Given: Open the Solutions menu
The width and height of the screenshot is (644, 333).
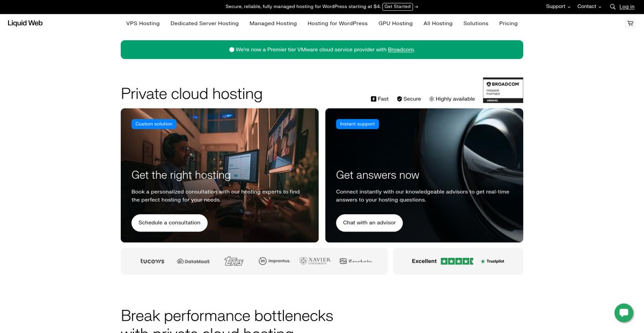Looking at the screenshot, I should tap(476, 24).
